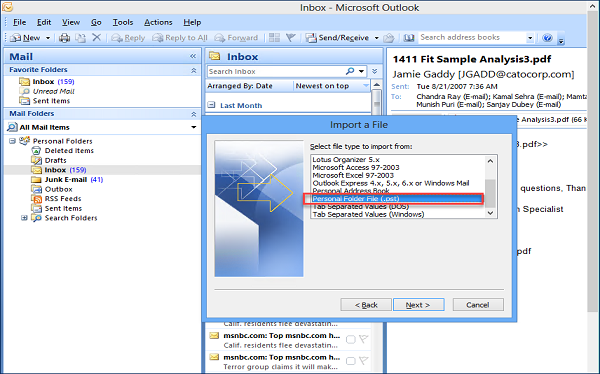The image size is (600, 374).
Task: Select Sent Items under Personal Folders
Action: tap(57, 208)
